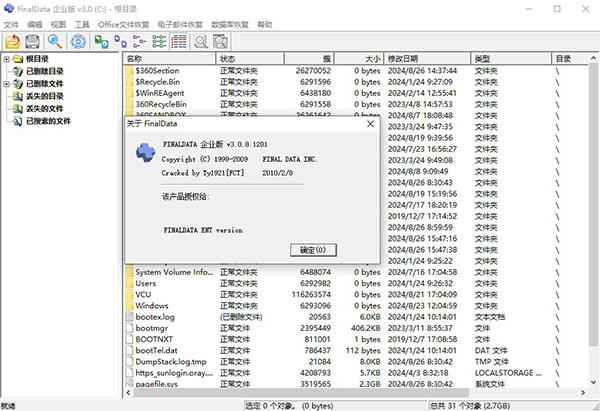Click the blue cross logo in About dialog
The width and height of the screenshot is (600, 411).
(145, 152)
